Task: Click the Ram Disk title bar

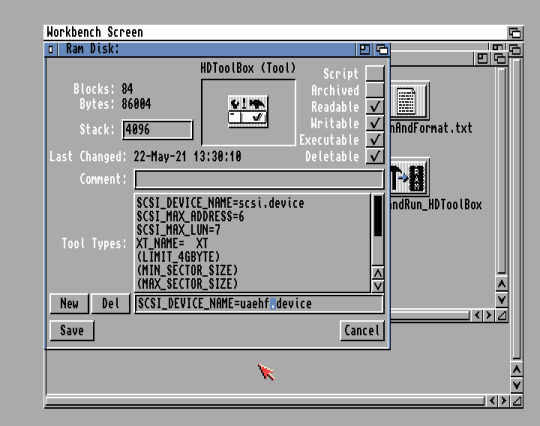Action: click(207, 49)
